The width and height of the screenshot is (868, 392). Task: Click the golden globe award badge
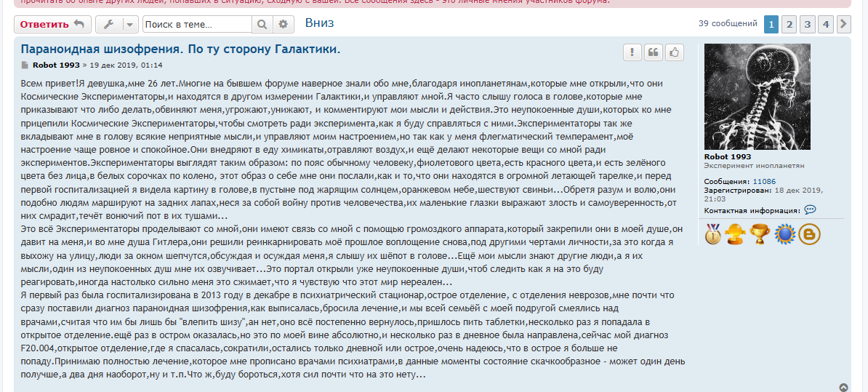pyautogui.click(x=734, y=234)
